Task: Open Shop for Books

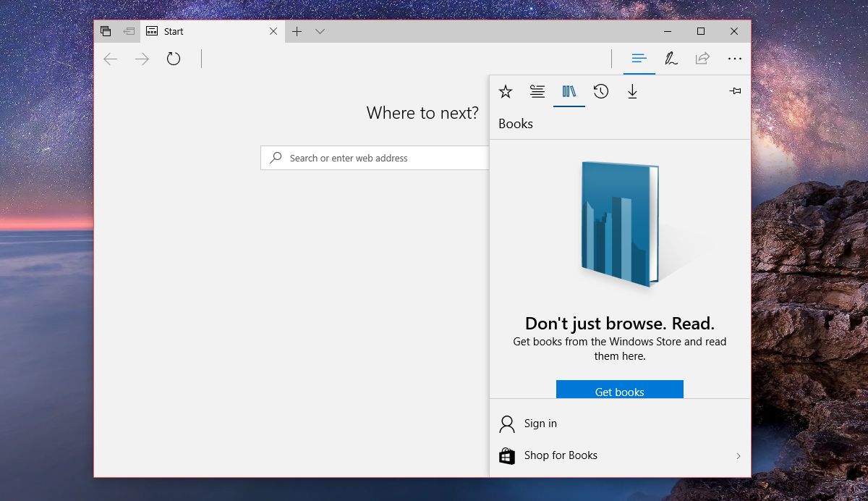Action: (x=620, y=455)
